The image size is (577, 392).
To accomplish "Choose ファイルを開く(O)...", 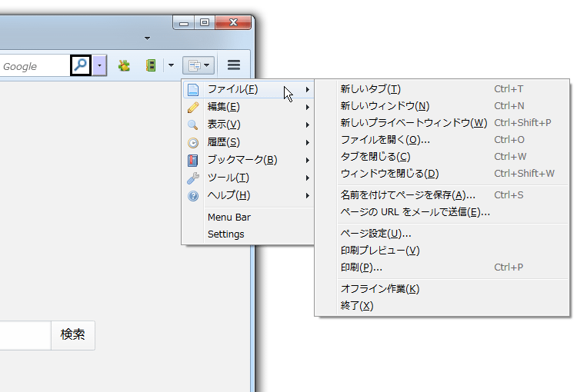I will click(442, 140).
